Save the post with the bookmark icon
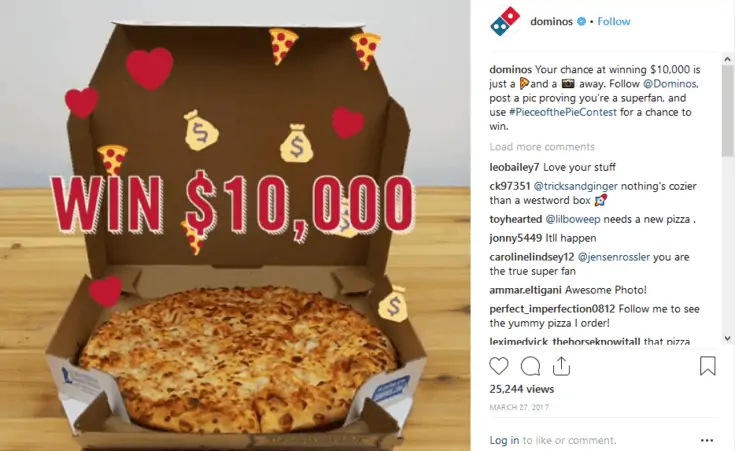 707,366
